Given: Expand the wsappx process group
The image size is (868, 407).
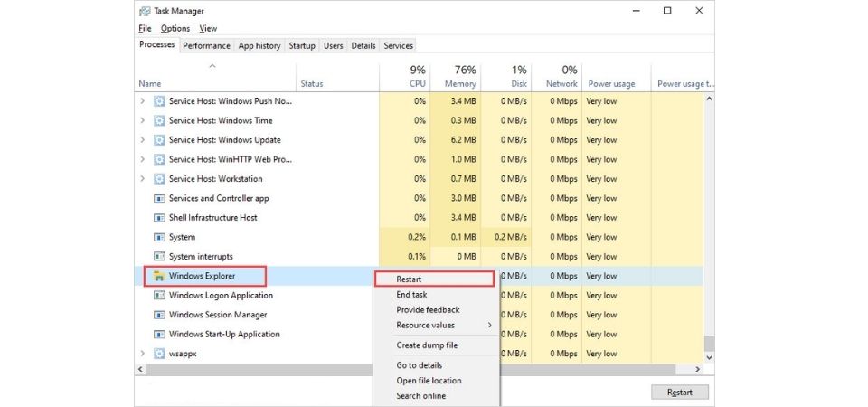Looking at the screenshot, I should (x=142, y=354).
